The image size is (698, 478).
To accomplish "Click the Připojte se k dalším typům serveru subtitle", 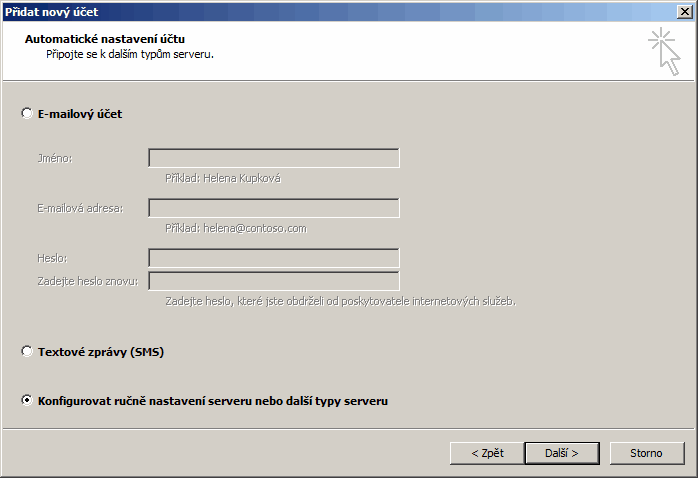I will tap(130, 53).
